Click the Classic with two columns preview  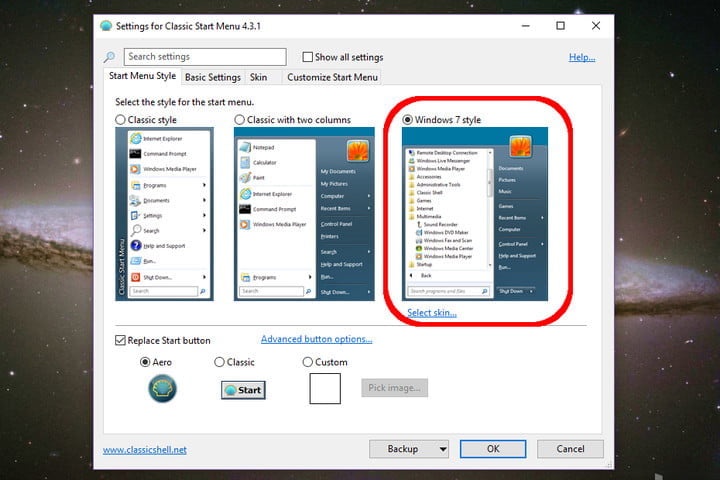pyautogui.click(x=304, y=214)
